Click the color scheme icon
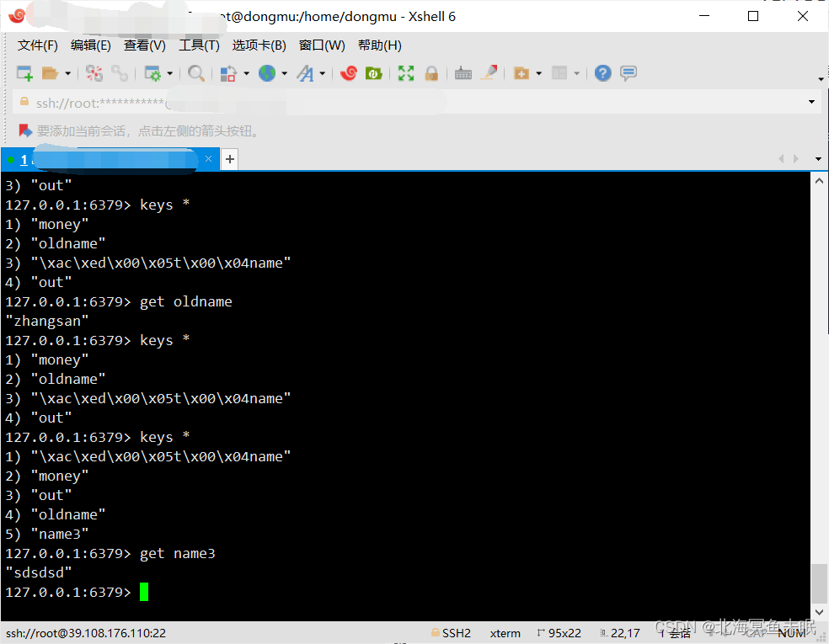 [x=228, y=73]
